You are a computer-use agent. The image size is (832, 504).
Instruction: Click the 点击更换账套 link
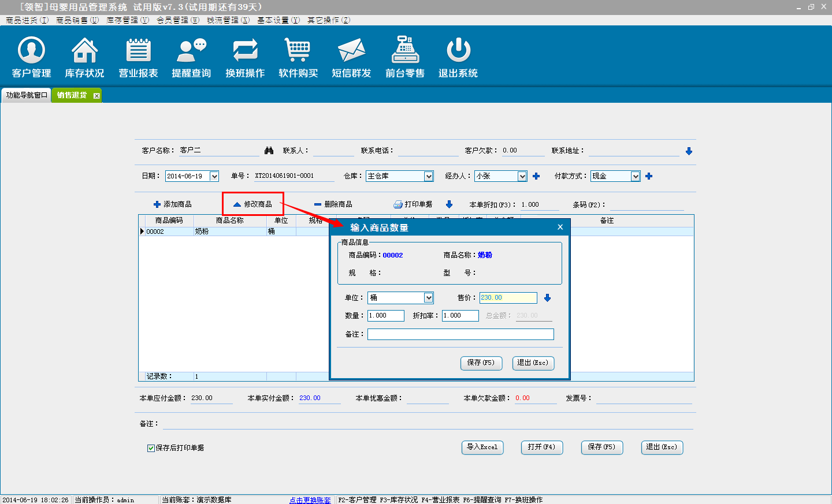pyautogui.click(x=310, y=500)
